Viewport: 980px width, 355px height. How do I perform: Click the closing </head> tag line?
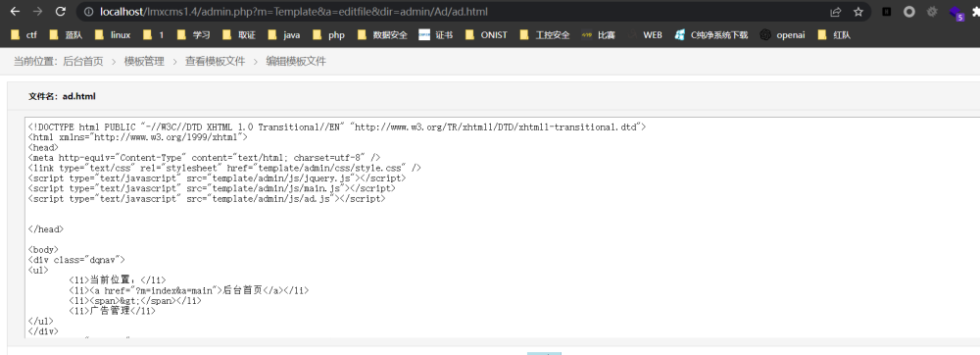click(x=46, y=229)
